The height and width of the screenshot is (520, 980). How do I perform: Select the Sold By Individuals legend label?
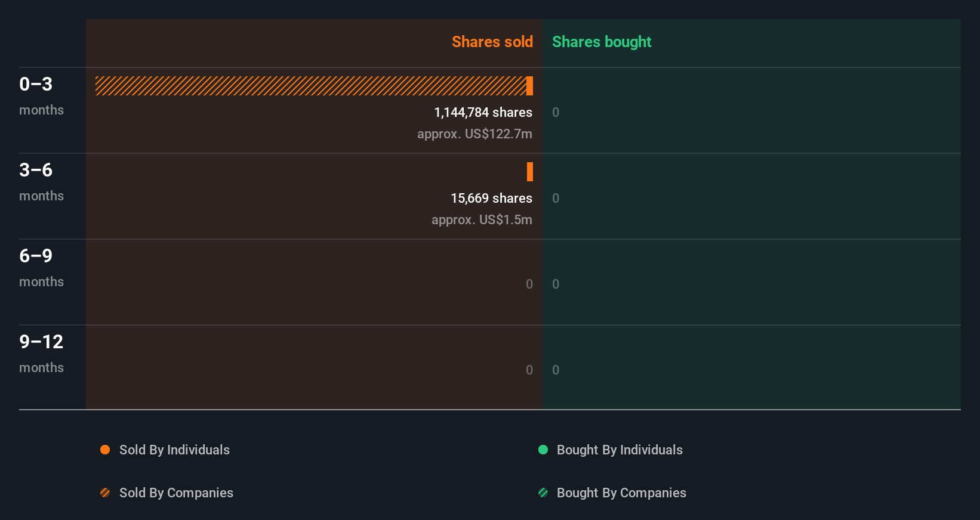pyautogui.click(x=174, y=450)
